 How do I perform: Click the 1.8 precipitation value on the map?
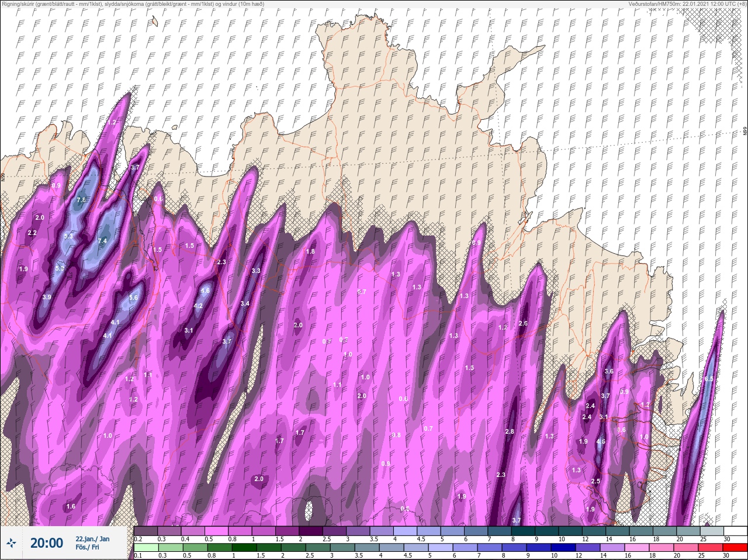tap(311, 251)
